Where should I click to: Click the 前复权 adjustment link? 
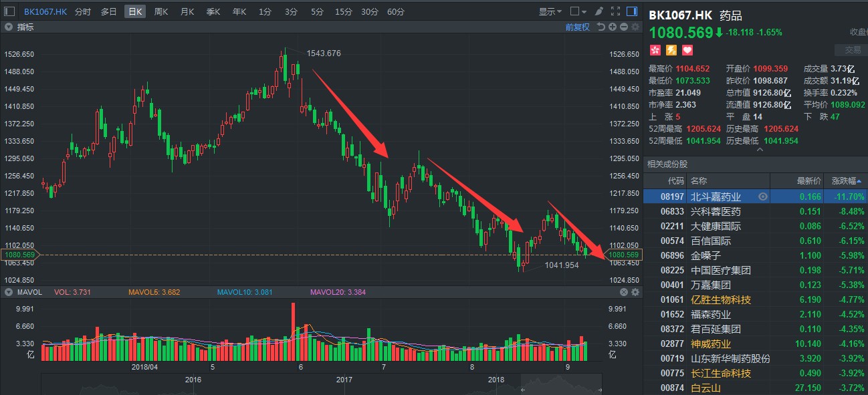pyautogui.click(x=577, y=27)
